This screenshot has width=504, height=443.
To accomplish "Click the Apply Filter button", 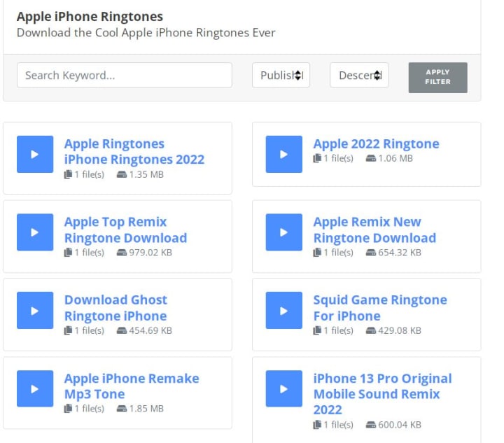I will [437, 78].
